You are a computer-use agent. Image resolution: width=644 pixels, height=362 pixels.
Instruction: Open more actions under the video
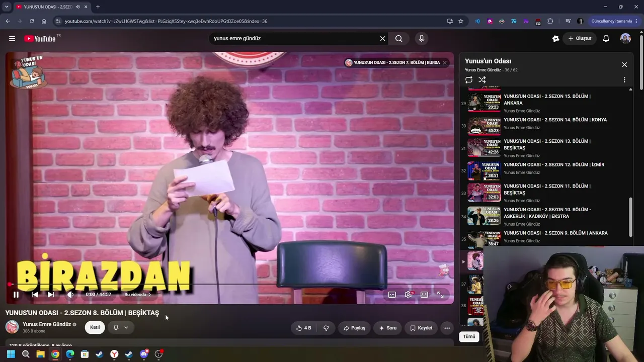point(447,328)
